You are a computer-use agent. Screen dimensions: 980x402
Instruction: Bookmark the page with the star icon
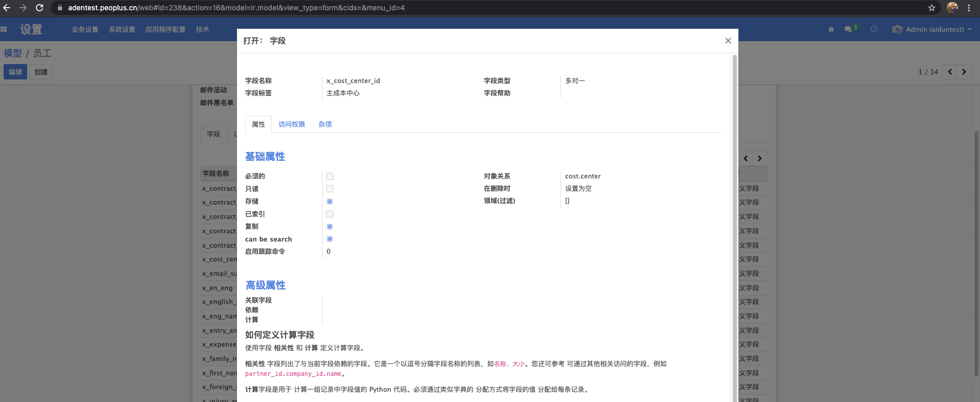coord(932,8)
